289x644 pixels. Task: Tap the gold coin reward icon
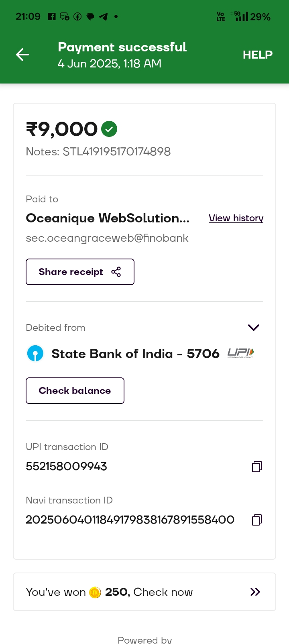pos(95,592)
